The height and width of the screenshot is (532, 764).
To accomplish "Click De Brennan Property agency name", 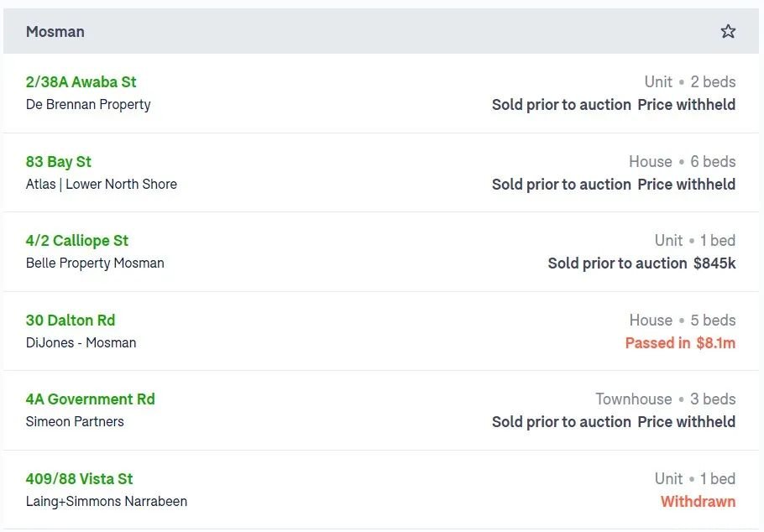I will pos(88,104).
